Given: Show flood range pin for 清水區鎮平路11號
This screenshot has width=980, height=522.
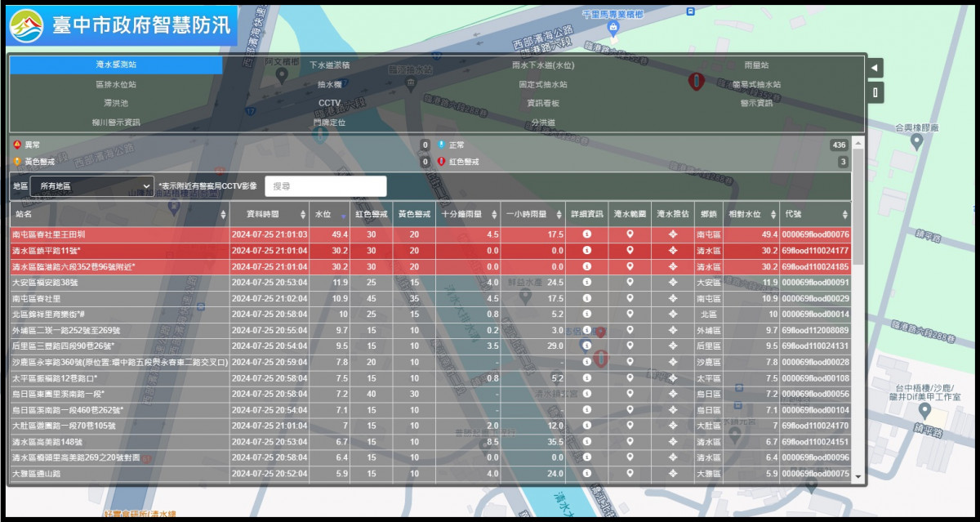Looking at the screenshot, I should click(x=630, y=250).
